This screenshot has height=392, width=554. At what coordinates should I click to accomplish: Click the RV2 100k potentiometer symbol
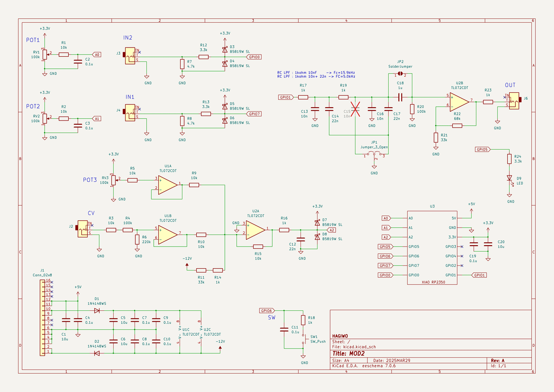[x=45, y=119]
